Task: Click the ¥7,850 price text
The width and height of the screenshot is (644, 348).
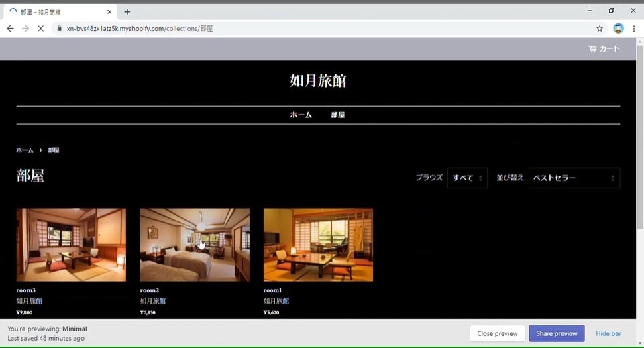Action: tap(148, 312)
